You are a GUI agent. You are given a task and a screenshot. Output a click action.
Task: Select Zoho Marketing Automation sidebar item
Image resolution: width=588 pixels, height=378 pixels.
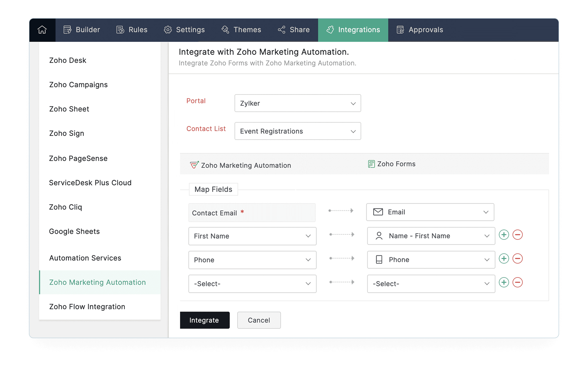(100, 282)
